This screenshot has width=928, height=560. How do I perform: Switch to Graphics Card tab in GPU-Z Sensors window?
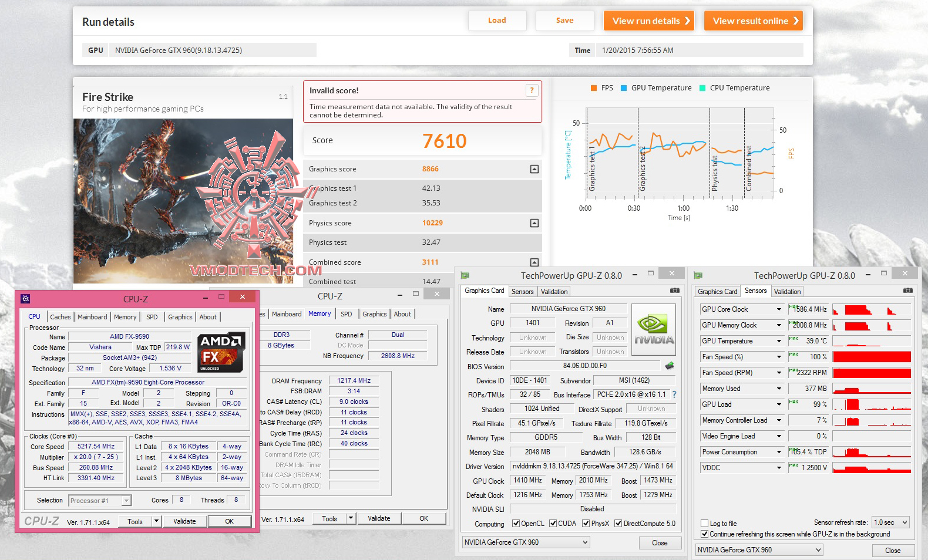click(717, 292)
